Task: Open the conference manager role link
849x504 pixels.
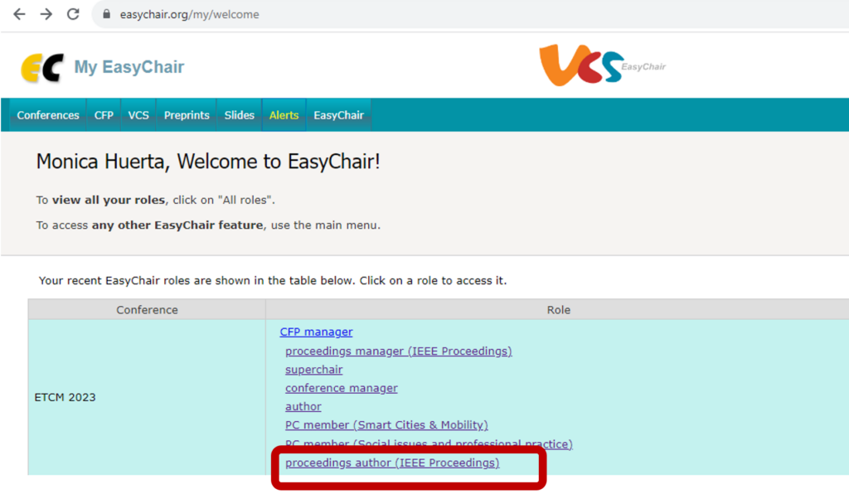Action: pos(341,388)
